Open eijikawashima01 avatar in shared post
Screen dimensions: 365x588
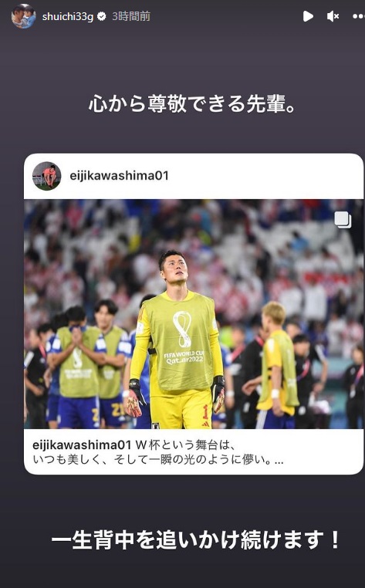click(x=46, y=176)
